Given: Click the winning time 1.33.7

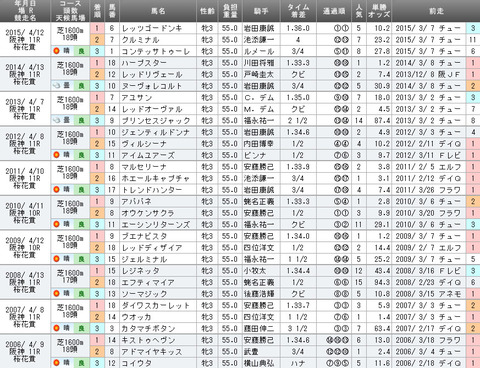Looking at the screenshot, I should tap(298, 306).
